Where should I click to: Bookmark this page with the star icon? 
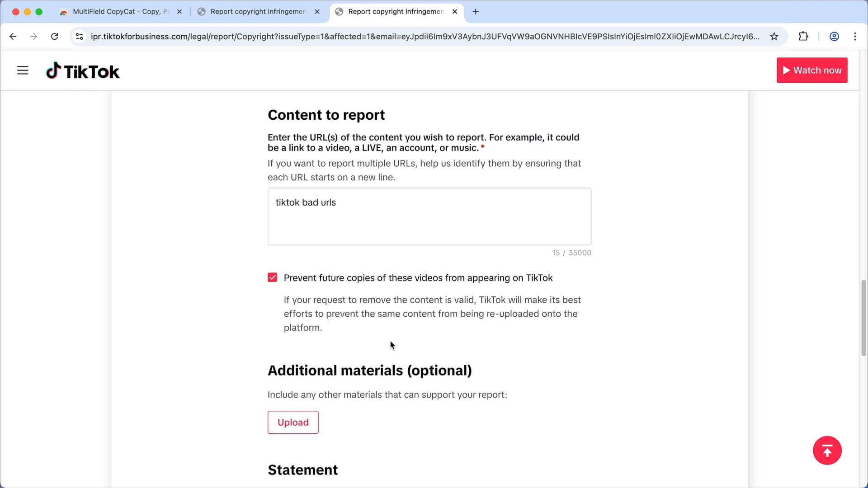coord(774,37)
